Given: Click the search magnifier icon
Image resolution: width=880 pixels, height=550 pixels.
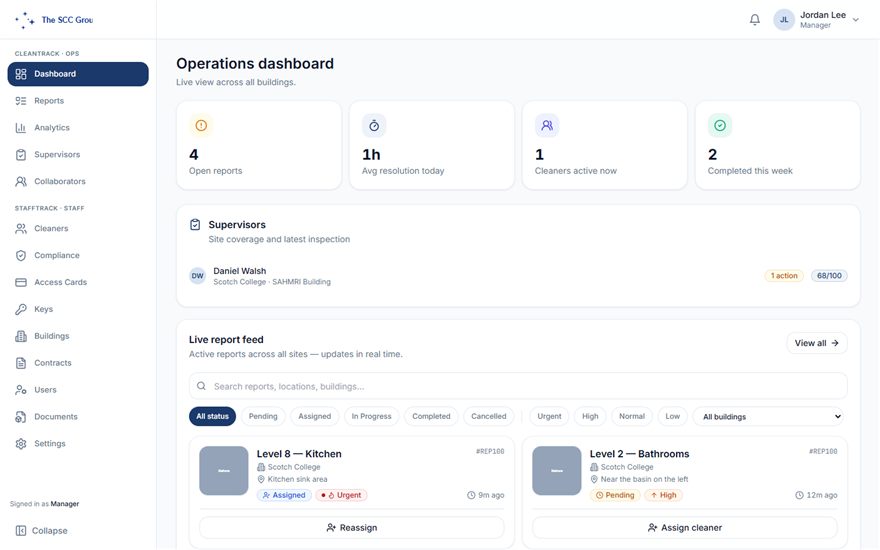Looking at the screenshot, I should pos(201,386).
